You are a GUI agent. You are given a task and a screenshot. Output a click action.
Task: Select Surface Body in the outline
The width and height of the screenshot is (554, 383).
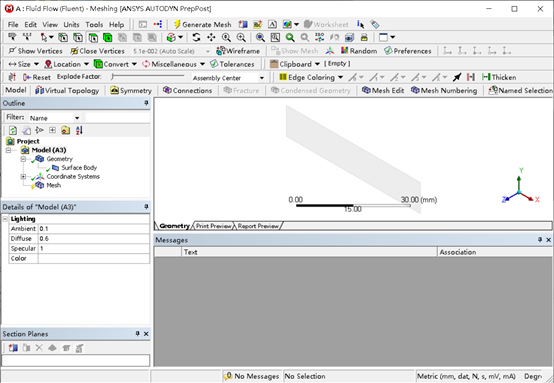(79, 167)
